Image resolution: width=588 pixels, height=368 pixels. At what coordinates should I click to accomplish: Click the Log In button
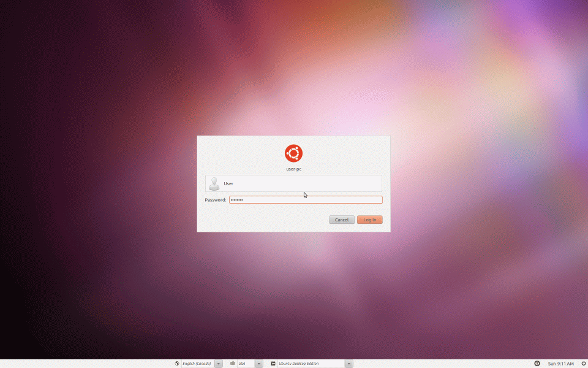point(369,219)
